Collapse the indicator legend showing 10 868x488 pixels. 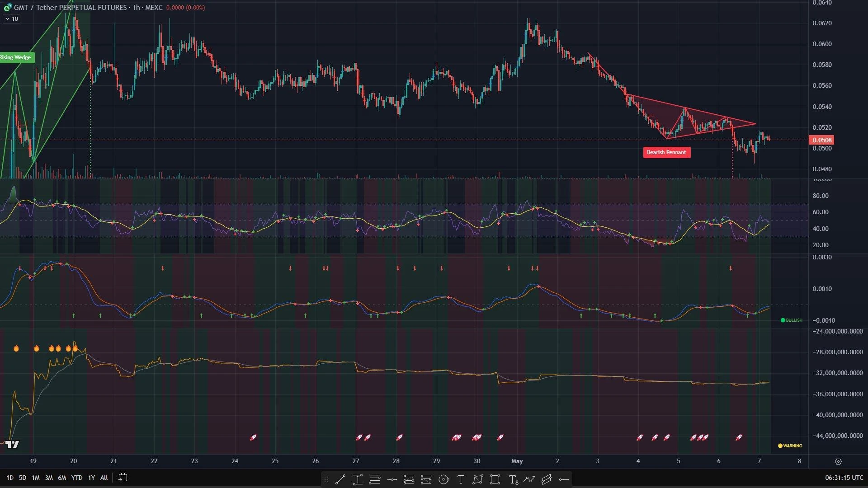tap(11, 19)
